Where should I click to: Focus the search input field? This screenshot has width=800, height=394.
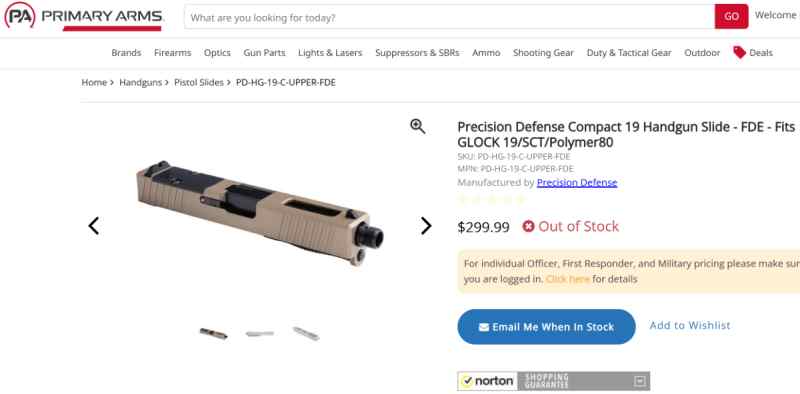point(449,17)
